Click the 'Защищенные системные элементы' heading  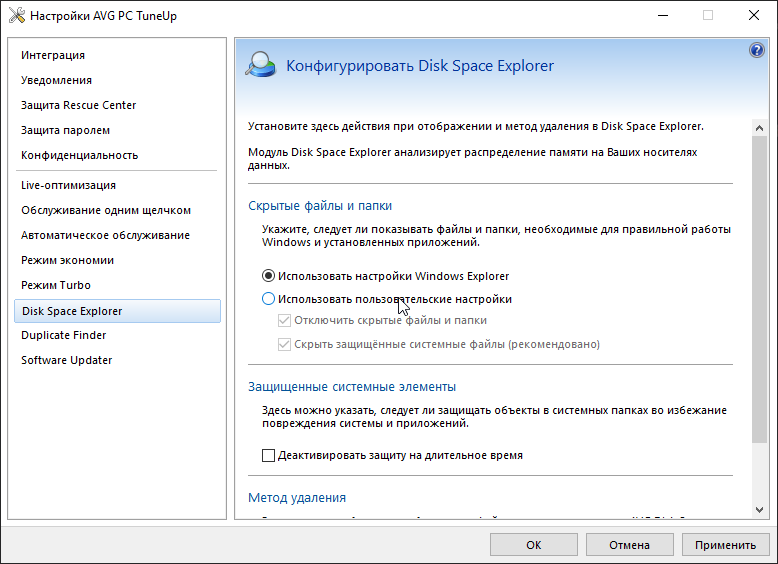coord(352,386)
